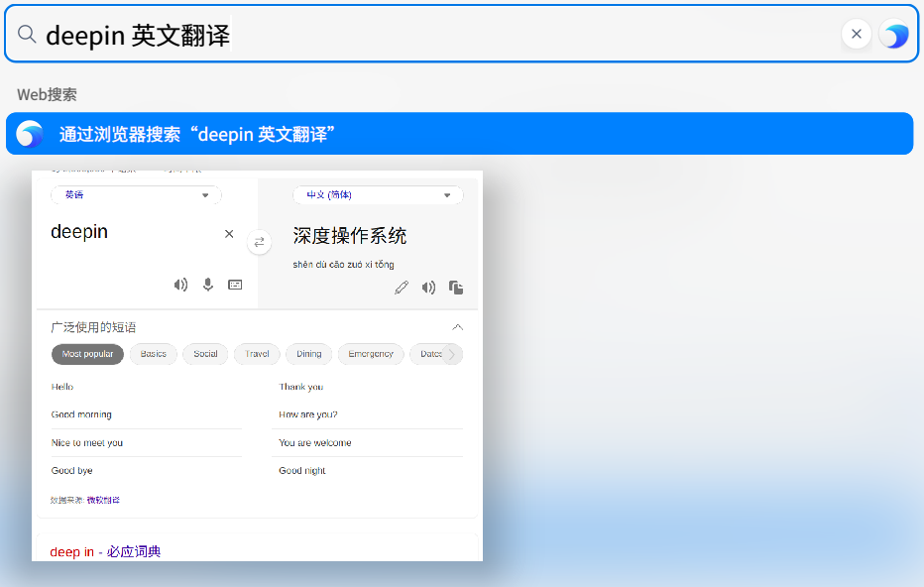The width and height of the screenshot is (924, 587).
Task: Click the translated text 深度操作系统
Action: (x=350, y=236)
